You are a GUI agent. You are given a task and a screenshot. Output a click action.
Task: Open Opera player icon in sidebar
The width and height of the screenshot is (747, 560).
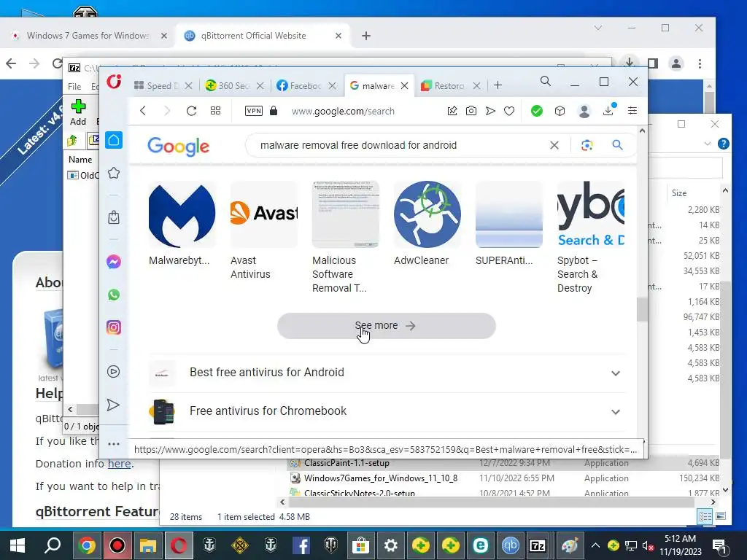pos(113,371)
